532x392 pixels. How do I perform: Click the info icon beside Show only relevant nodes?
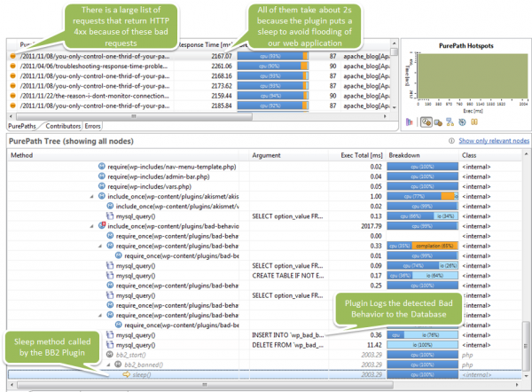point(451,141)
